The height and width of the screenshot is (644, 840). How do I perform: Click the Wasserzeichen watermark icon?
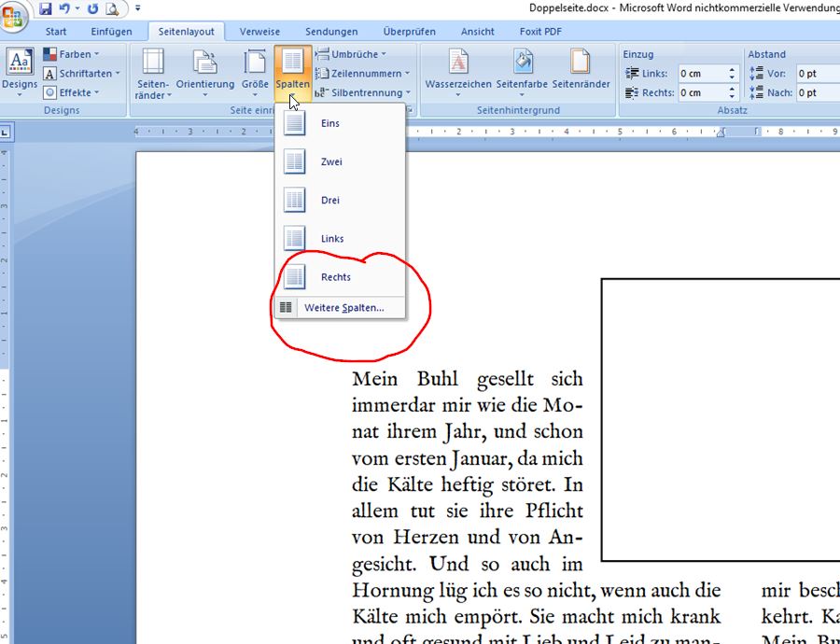458,71
